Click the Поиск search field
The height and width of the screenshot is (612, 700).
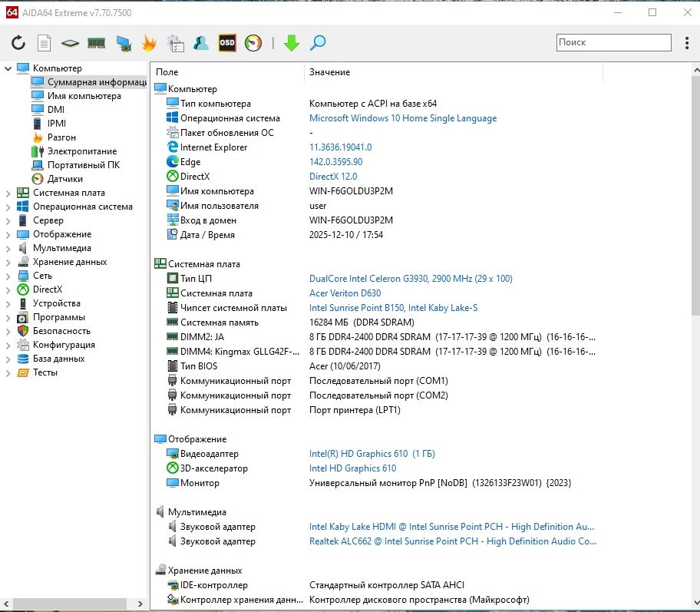pyautogui.click(x=613, y=42)
